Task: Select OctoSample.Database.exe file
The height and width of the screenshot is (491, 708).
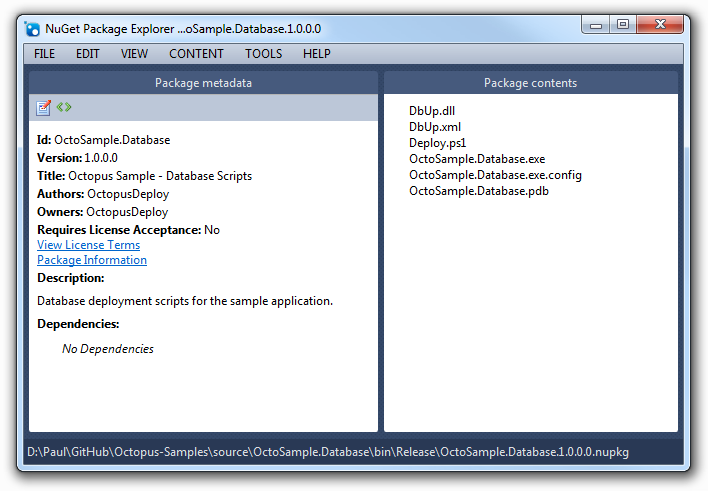Action: 477,159
